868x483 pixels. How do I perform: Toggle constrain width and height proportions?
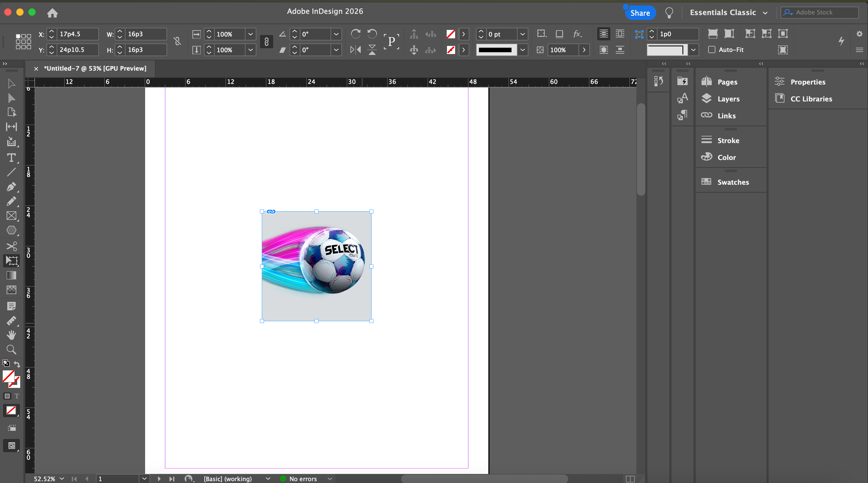[177, 41]
